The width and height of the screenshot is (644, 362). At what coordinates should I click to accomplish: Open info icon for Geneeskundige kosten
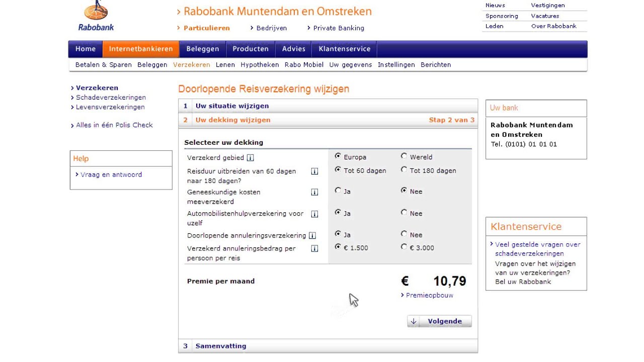(x=314, y=192)
